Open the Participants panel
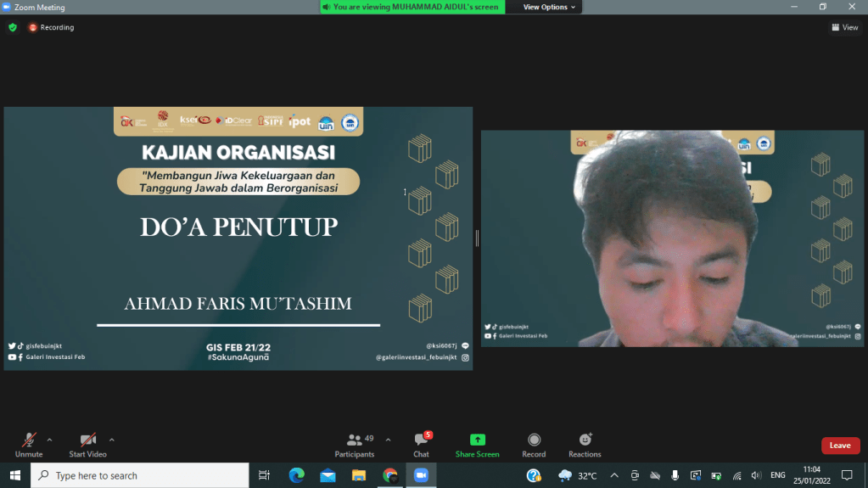Viewport: 868px width, 488px height. pyautogui.click(x=355, y=445)
